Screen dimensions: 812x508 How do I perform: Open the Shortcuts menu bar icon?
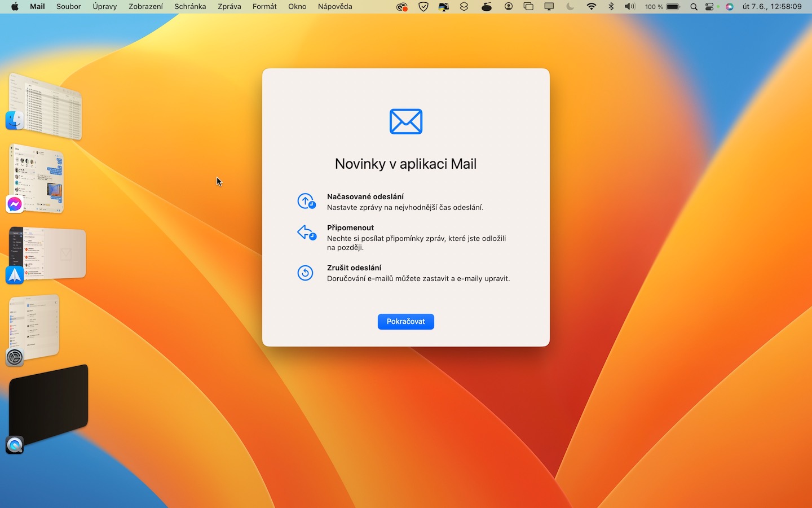[464, 7]
